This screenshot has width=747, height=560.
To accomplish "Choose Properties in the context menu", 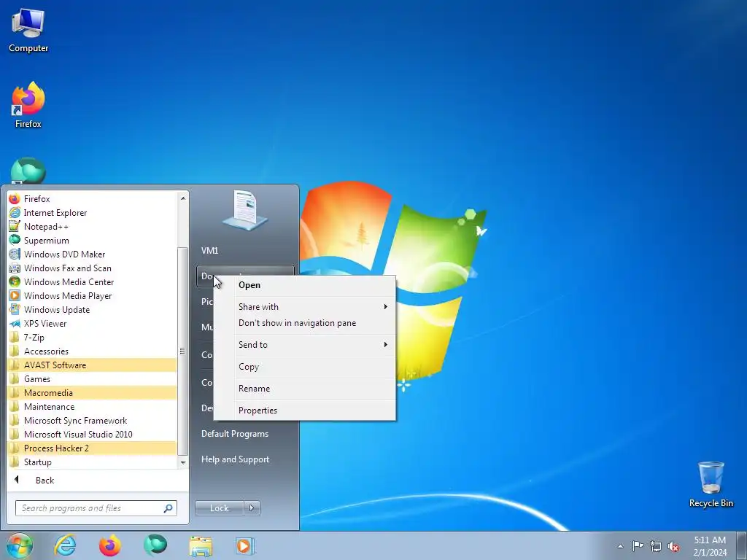I will (x=304, y=411).
